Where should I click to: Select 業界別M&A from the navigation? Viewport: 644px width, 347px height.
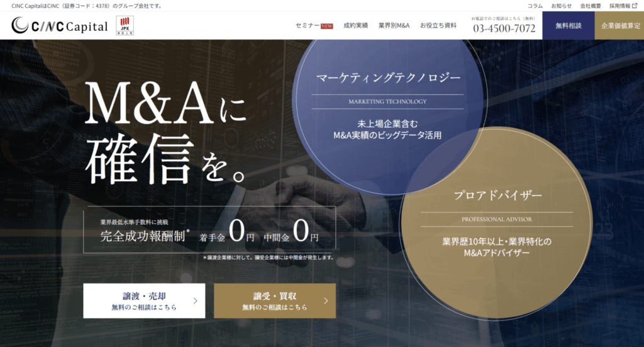click(394, 26)
